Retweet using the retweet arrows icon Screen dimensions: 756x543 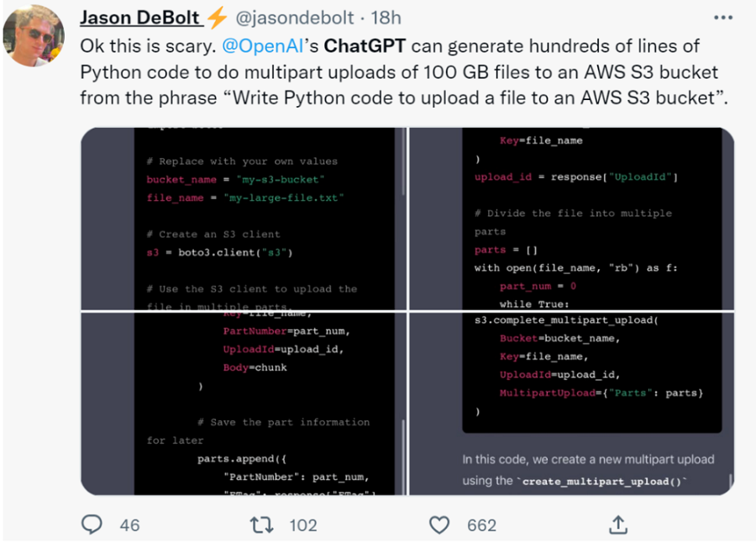coord(262,525)
